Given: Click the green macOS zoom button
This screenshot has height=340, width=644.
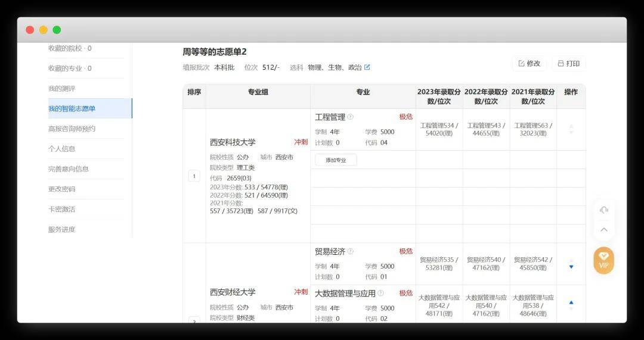Looking at the screenshot, I should [57, 30].
